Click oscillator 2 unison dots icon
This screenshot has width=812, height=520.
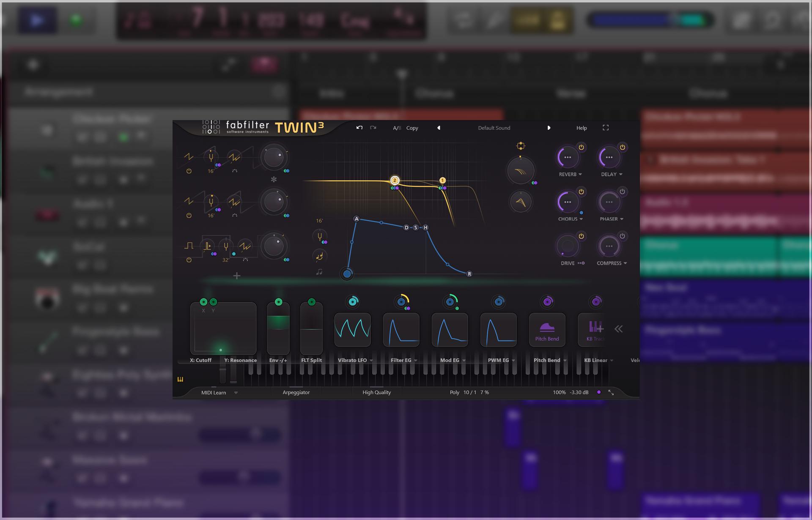(x=235, y=215)
